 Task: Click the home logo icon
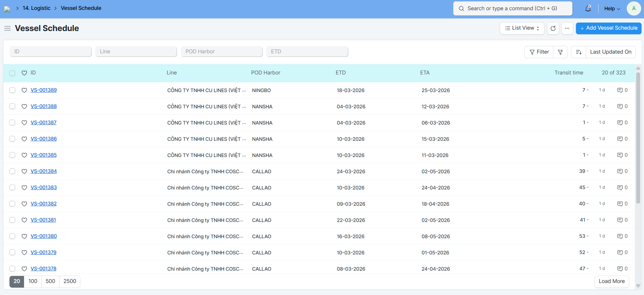click(x=7, y=9)
